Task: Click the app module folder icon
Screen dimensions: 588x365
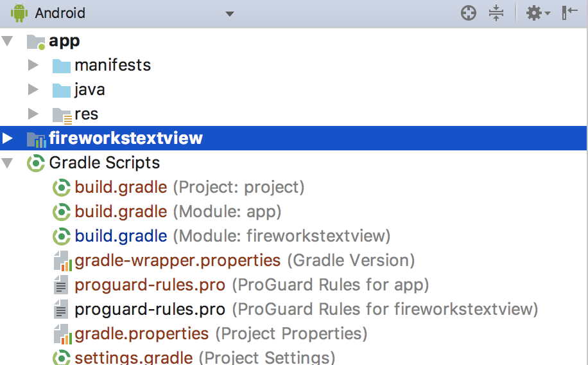Action: 36,42
